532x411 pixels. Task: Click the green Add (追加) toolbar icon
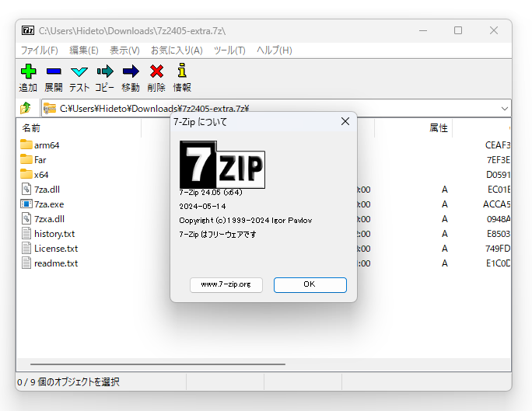pyautogui.click(x=28, y=71)
